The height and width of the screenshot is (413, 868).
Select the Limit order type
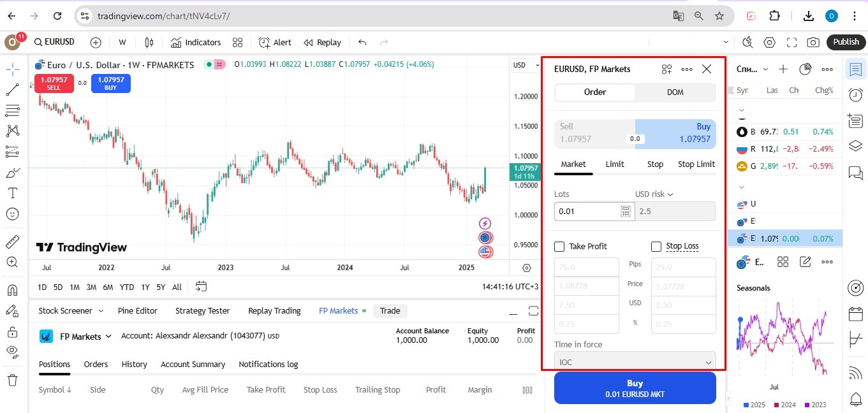point(615,164)
